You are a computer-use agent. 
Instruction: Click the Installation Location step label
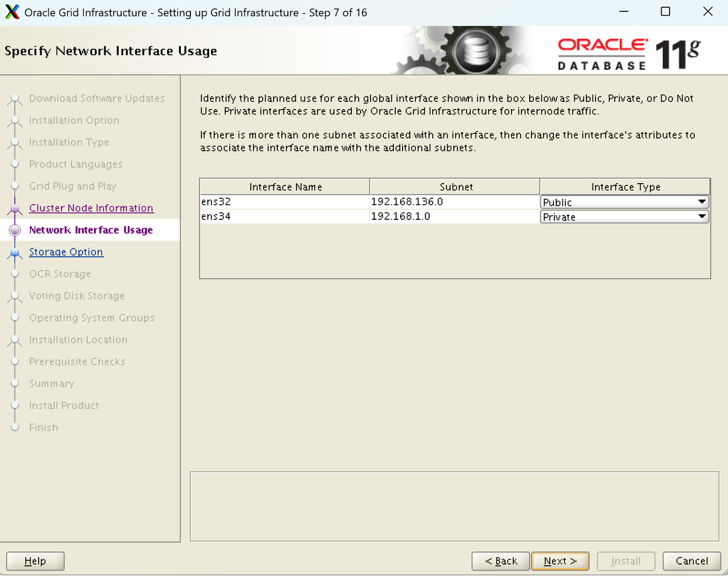78,340
